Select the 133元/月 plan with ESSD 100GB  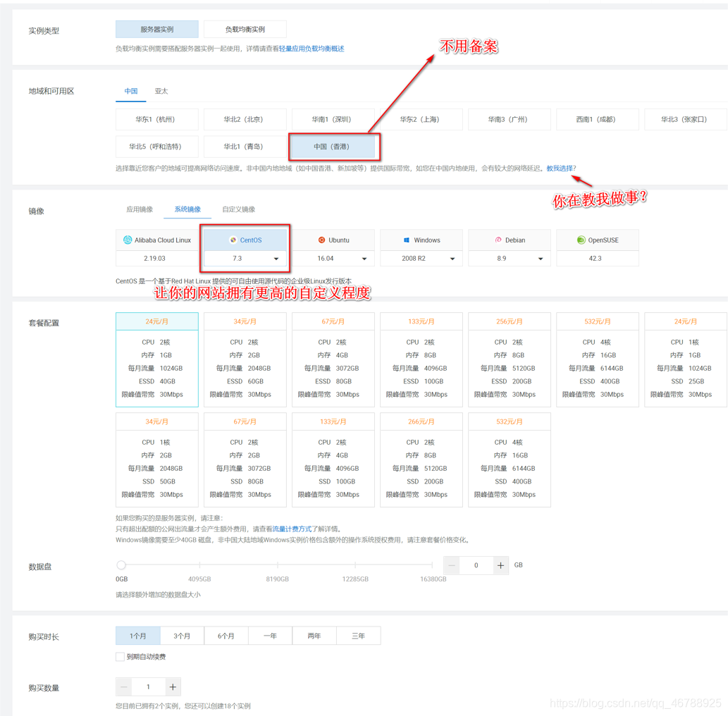421,360
